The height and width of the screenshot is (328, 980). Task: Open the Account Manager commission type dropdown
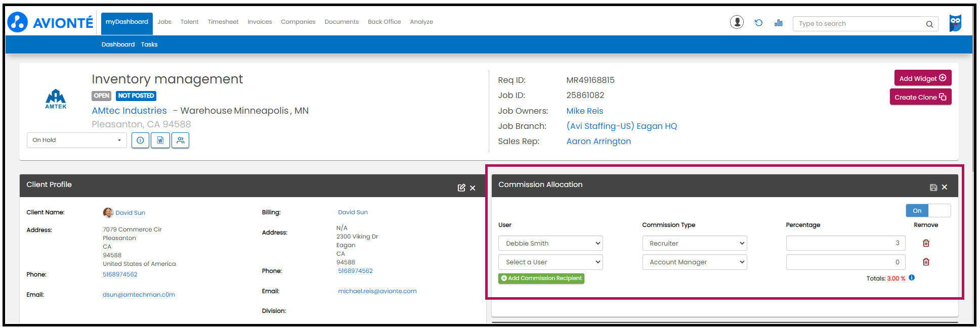point(694,262)
